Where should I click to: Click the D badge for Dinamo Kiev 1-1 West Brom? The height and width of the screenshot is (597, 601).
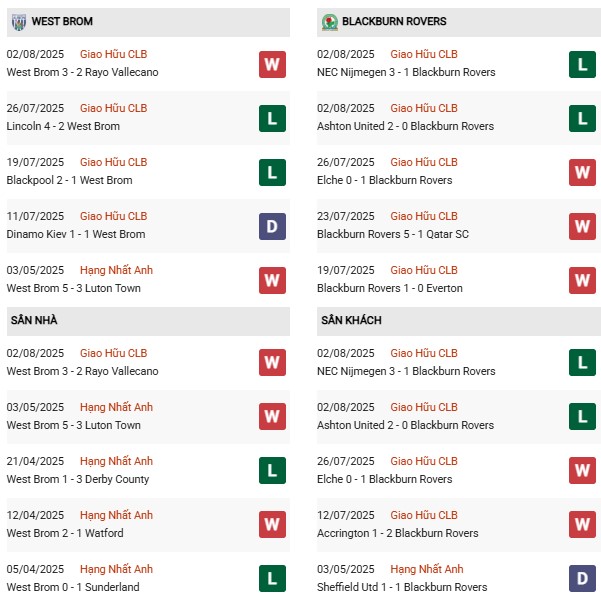tap(272, 227)
